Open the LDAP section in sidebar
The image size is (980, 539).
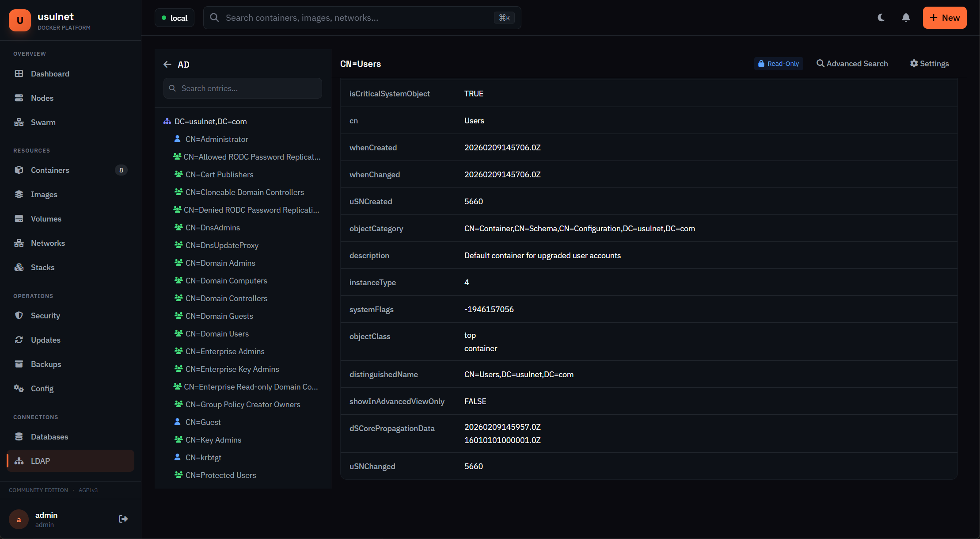(40, 461)
